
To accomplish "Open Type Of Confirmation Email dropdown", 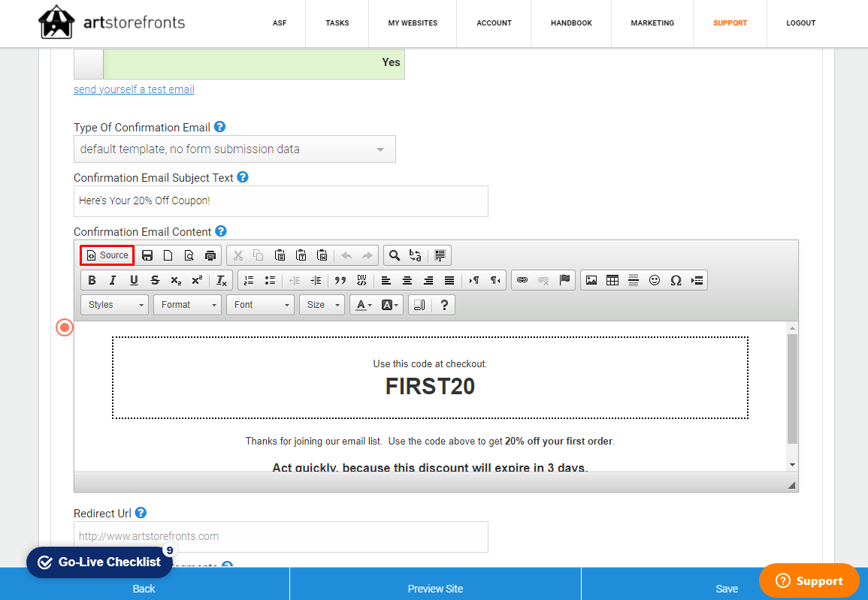I will coord(234,149).
